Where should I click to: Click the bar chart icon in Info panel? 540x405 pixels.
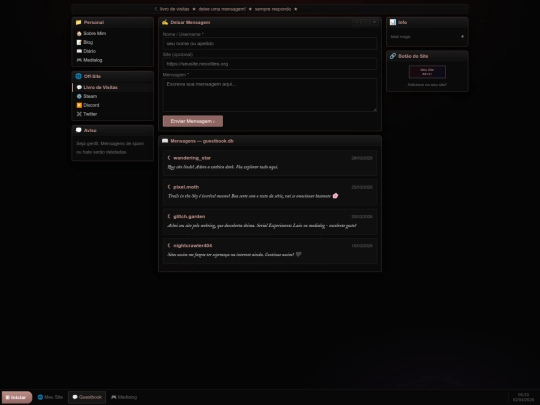[x=393, y=22]
